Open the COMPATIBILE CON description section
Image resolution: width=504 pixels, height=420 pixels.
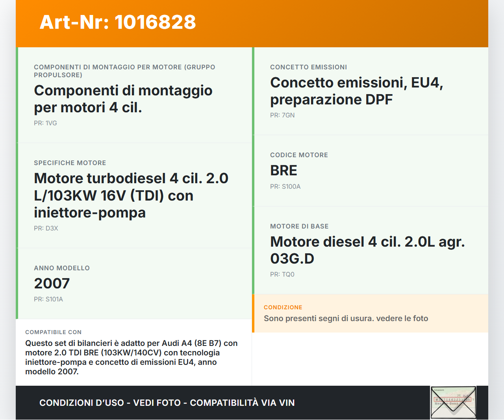134,353
